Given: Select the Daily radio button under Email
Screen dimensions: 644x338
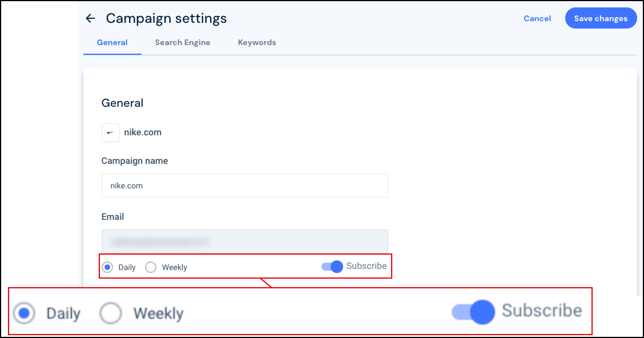Looking at the screenshot, I should coord(107,267).
